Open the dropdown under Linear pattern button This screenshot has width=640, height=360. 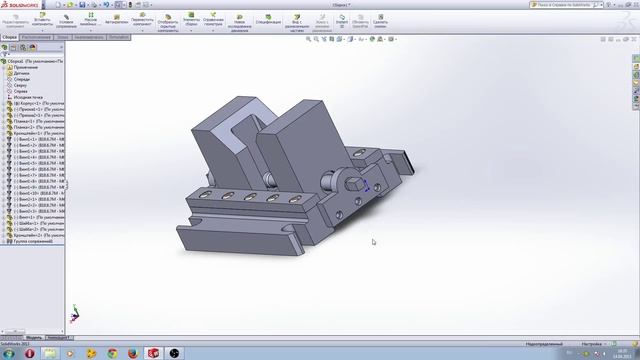[90, 30]
